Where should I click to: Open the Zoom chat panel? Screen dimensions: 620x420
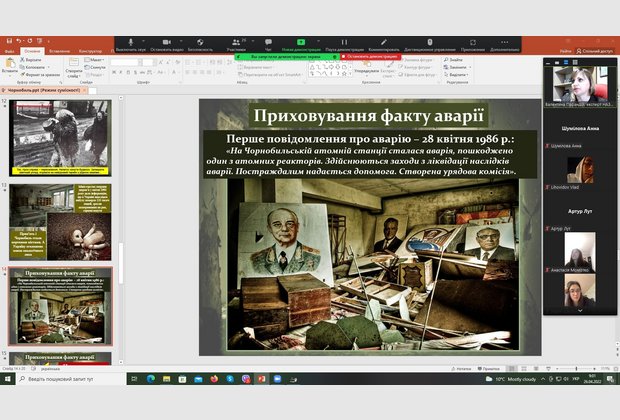(268, 43)
